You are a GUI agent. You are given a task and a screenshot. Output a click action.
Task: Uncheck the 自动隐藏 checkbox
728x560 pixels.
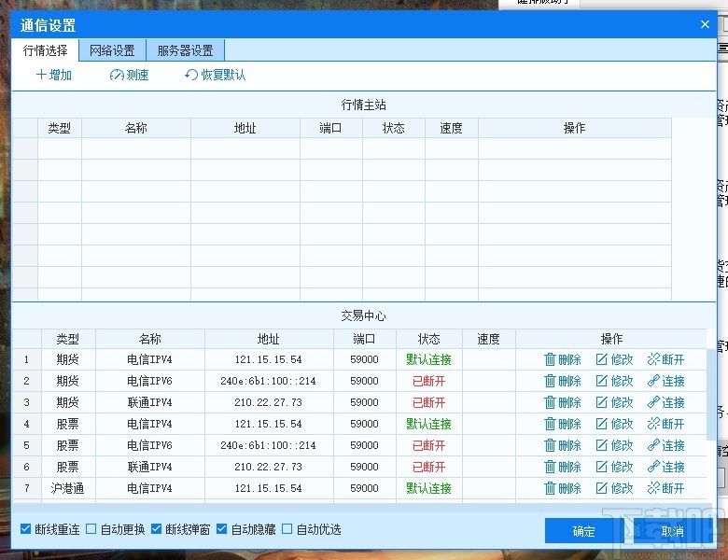tap(221, 529)
